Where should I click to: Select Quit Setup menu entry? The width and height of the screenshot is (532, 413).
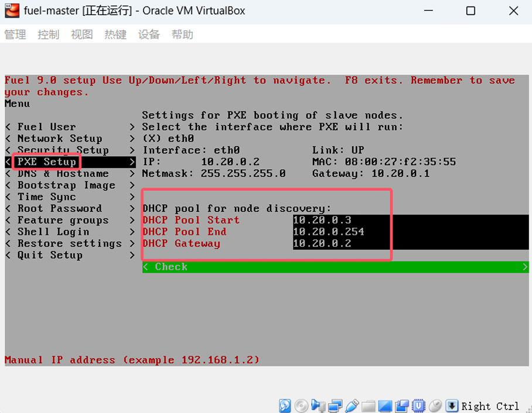coord(70,255)
